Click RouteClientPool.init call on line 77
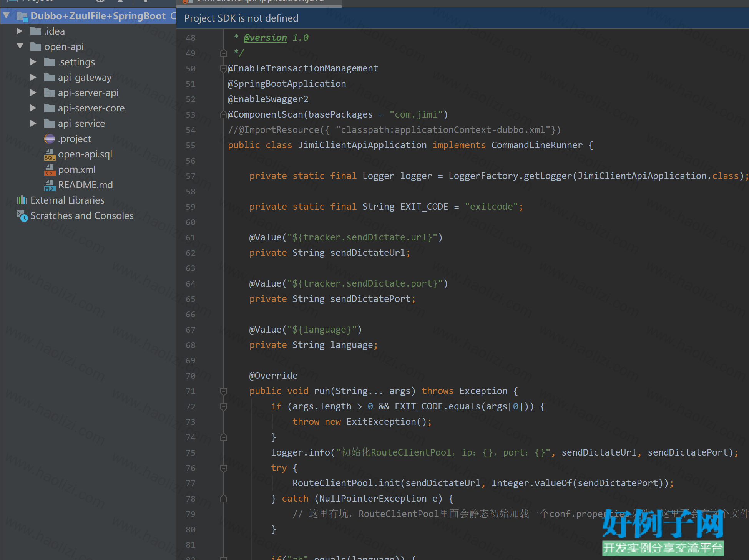 [x=346, y=483]
